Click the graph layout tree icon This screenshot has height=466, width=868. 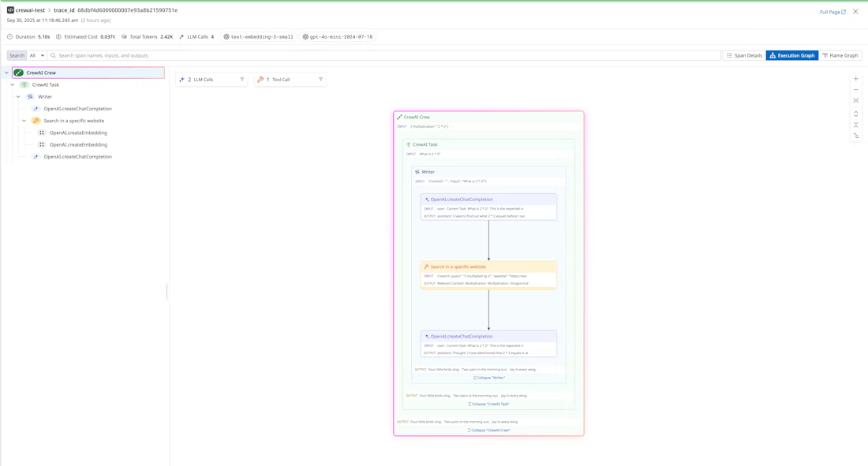pos(856,136)
